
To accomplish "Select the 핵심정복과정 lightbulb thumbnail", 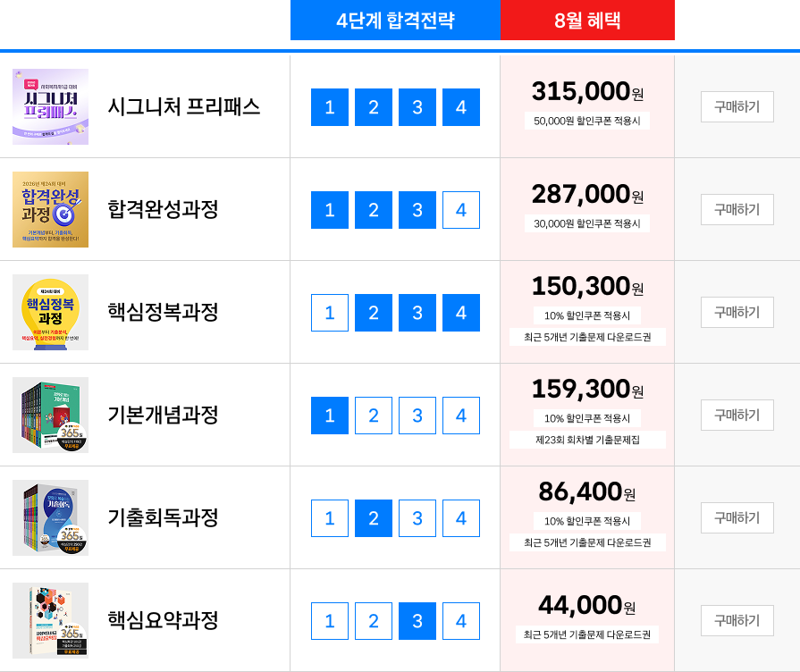I will coord(51,312).
